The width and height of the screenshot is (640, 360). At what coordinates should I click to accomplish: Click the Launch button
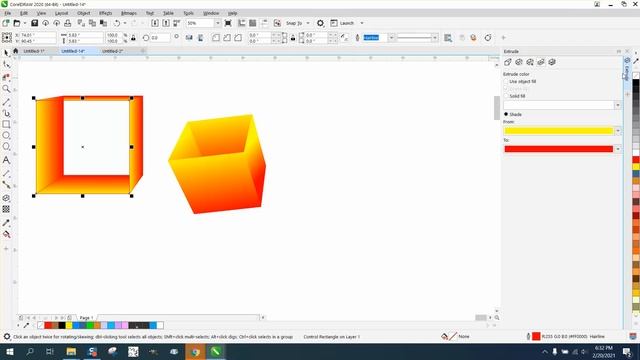tap(343, 23)
